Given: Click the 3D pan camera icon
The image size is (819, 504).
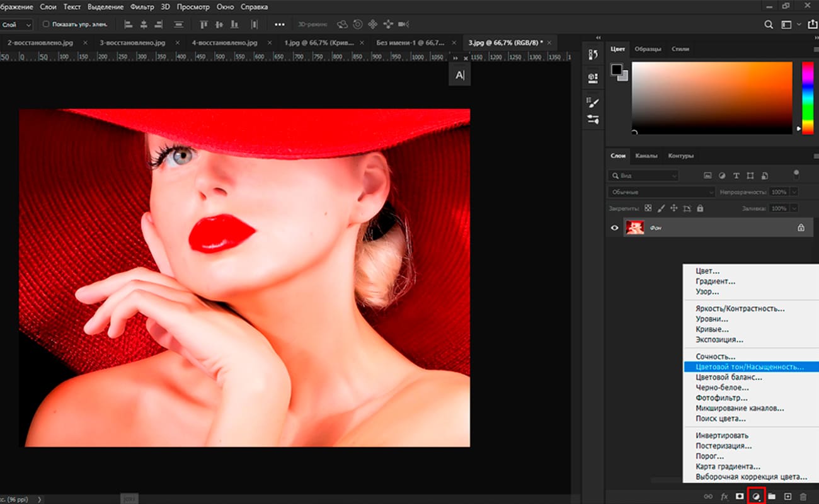Looking at the screenshot, I should point(372,25).
